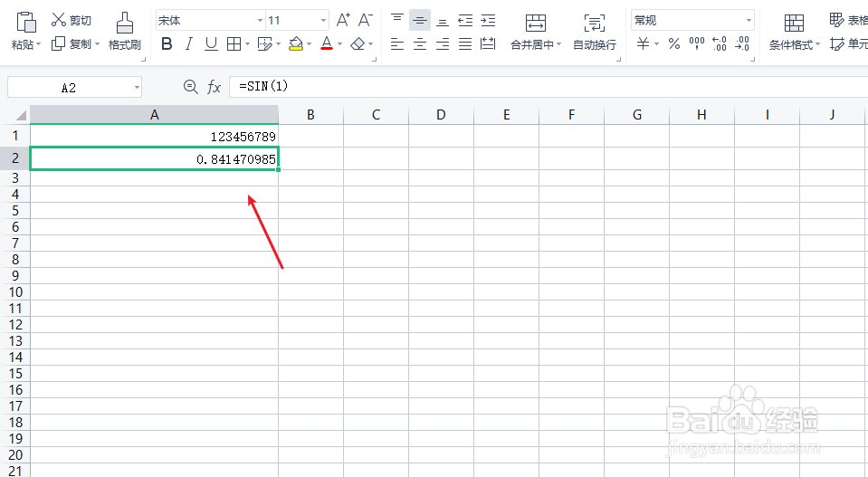
Task: Select row 10 header
Action: tap(15, 292)
